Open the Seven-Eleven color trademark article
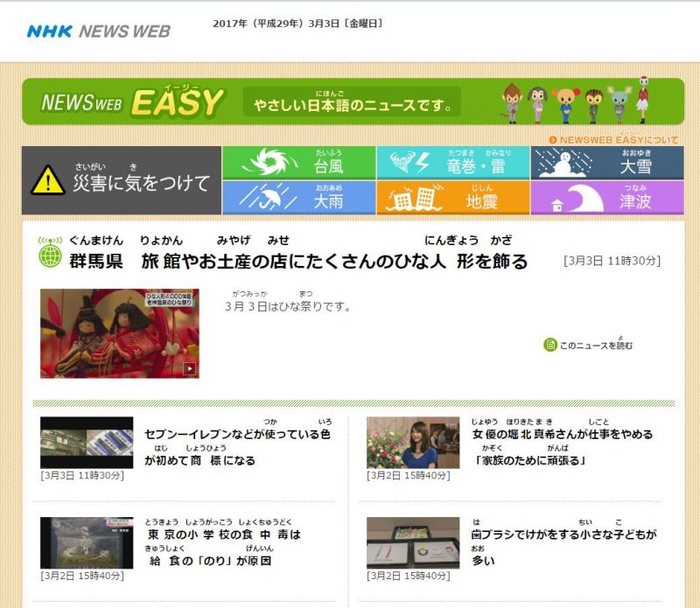The height and width of the screenshot is (608, 700). [237, 446]
